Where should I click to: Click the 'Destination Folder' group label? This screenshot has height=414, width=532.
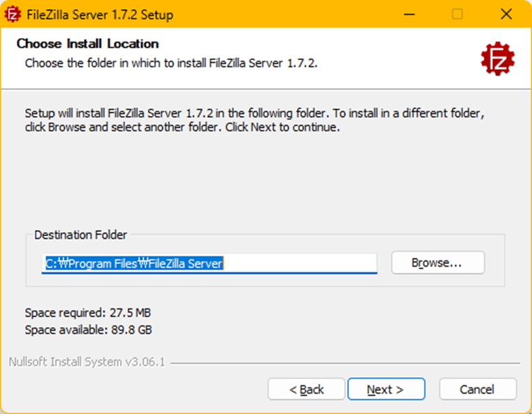[x=80, y=235]
